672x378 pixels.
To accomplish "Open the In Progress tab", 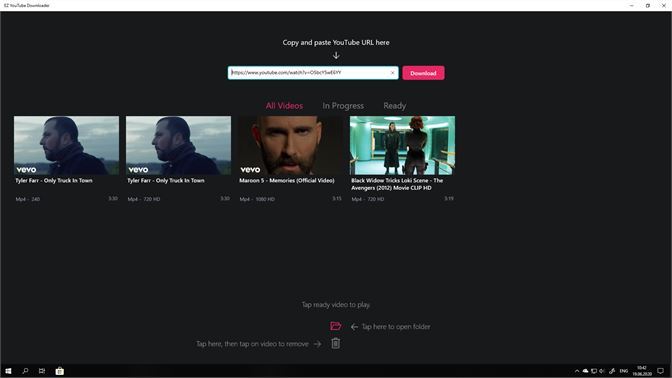I will pyautogui.click(x=343, y=105).
